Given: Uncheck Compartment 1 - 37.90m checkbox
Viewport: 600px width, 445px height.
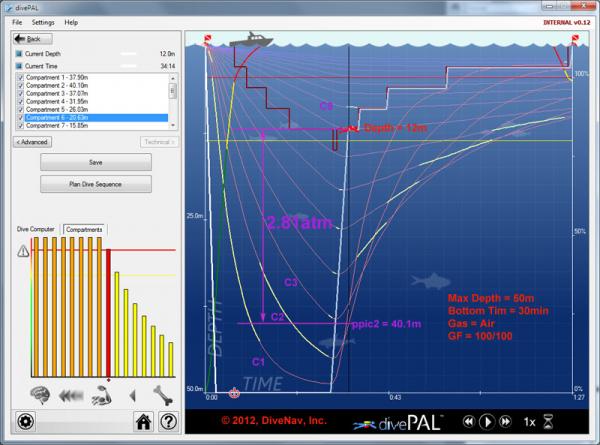Looking at the screenshot, I should point(22,76).
